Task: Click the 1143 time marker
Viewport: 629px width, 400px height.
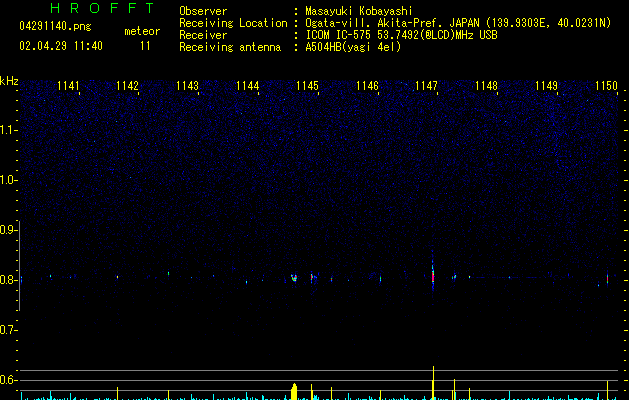Action: [187, 86]
